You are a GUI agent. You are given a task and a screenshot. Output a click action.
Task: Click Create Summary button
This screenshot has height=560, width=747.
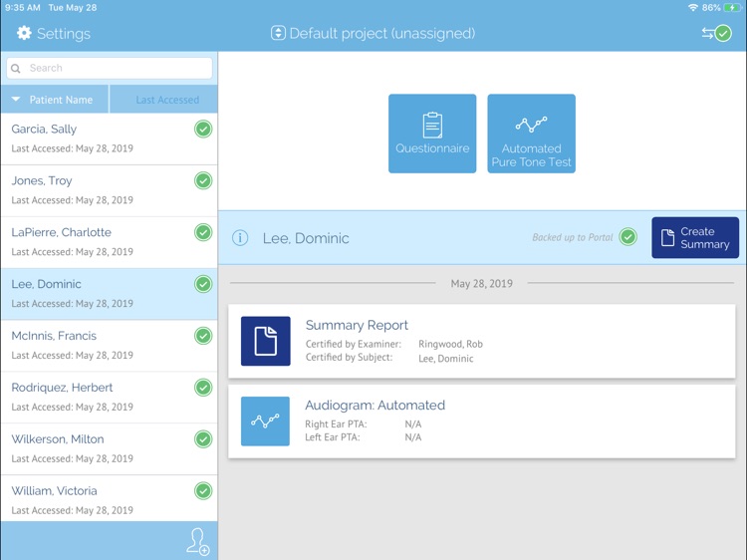pos(695,237)
